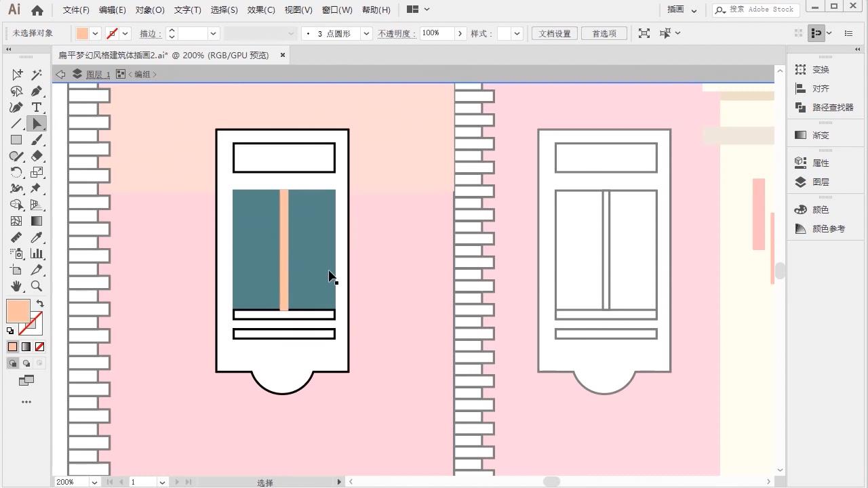The image size is (868, 488).
Task: Open the 编辑(E) menu
Action: (x=113, y=10)
